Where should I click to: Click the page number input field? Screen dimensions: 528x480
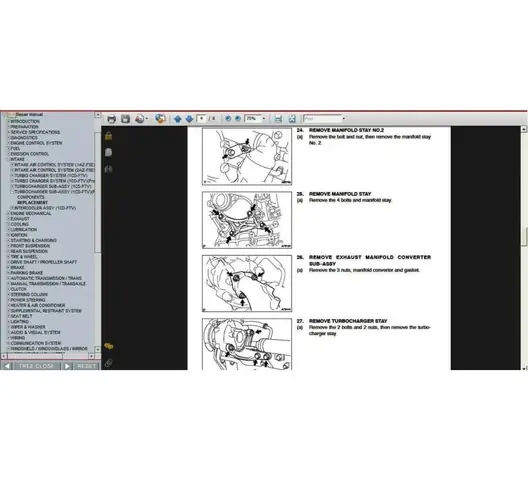click(201, 119)
